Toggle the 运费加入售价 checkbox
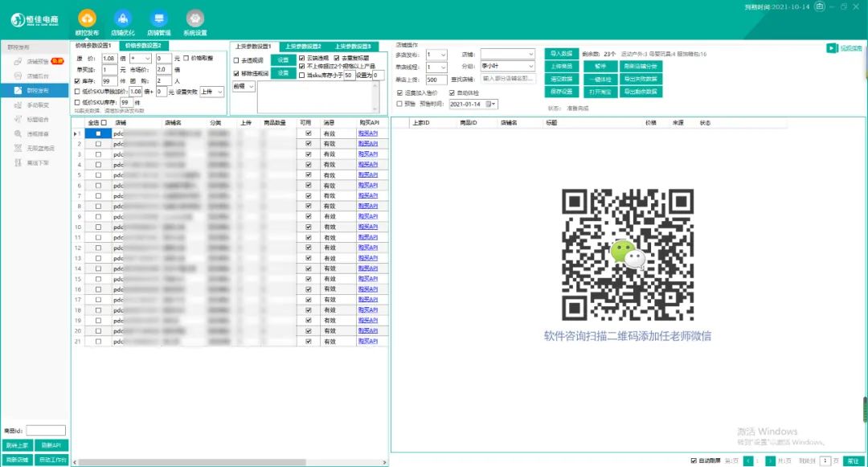The height and width of the screenshot is (467, 868). coord(399,93)
